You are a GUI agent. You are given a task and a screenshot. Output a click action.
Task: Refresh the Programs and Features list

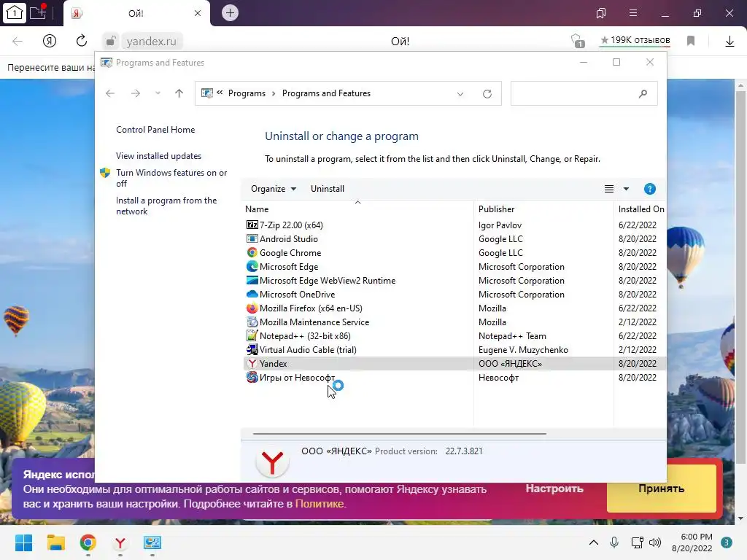point(487,94)
